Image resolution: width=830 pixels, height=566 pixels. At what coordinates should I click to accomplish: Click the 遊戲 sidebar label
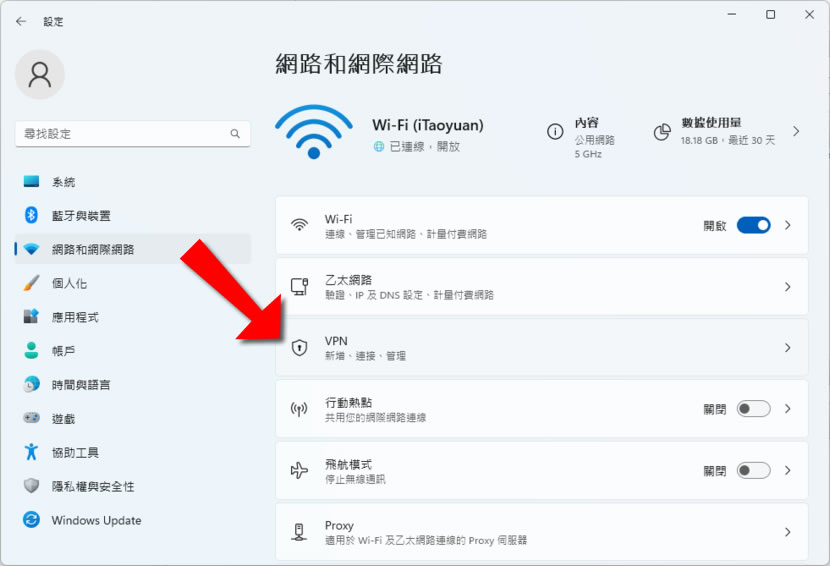[63, 419]
